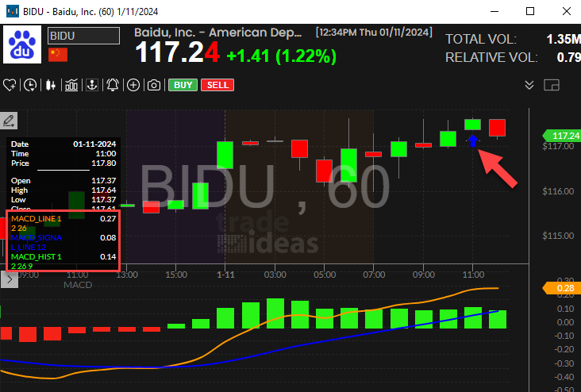The image size is (581, 392).
Task: Click the Trade Ideas app icon in title bar
Action: coord(13,11)
